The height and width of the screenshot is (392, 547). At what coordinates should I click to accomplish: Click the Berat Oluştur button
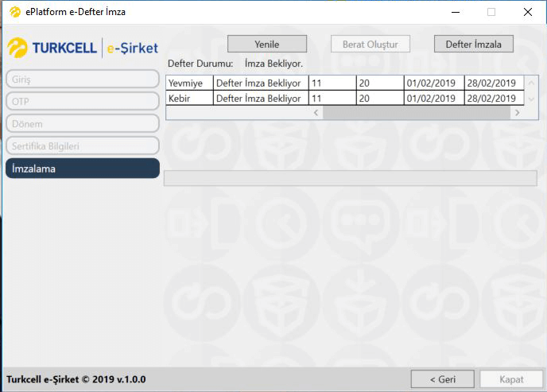(x=370, y=44)
